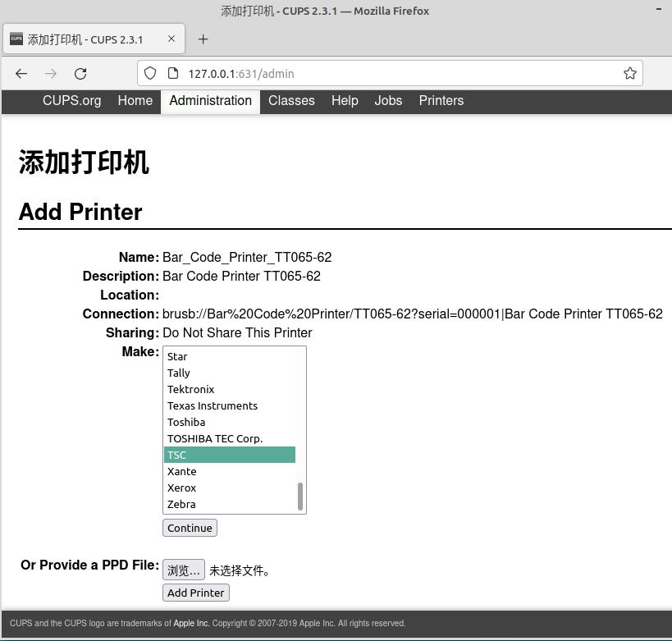Click the URL address field
Screen dimensions: 672x641
(390, 73)
